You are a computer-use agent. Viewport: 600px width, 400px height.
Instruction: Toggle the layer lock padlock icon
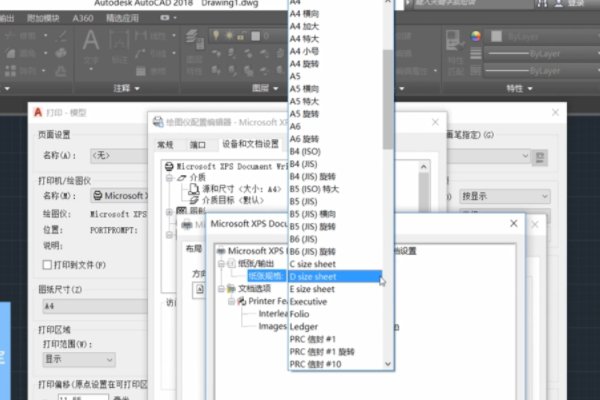point(241,36)
